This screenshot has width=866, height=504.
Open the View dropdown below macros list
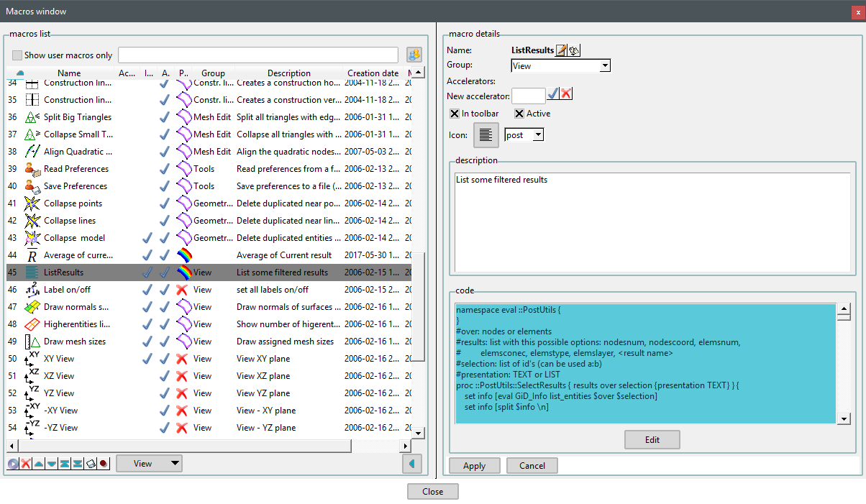(x=150, y=464)
